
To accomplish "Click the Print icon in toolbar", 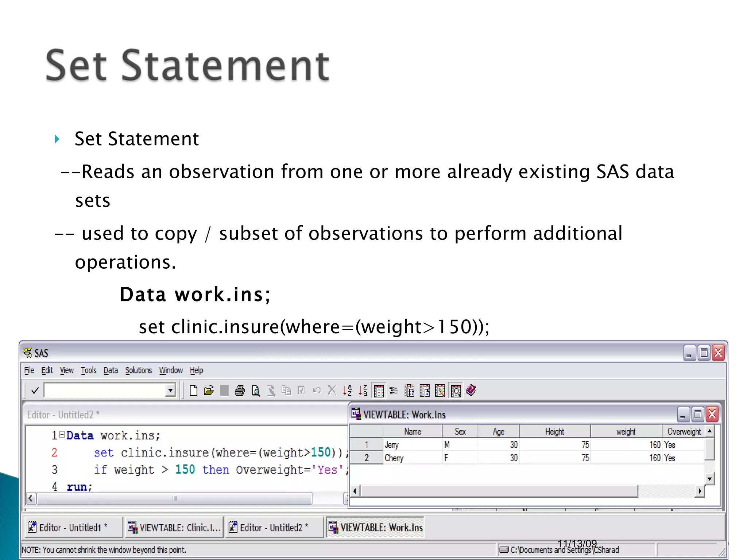I will point(240,391).
